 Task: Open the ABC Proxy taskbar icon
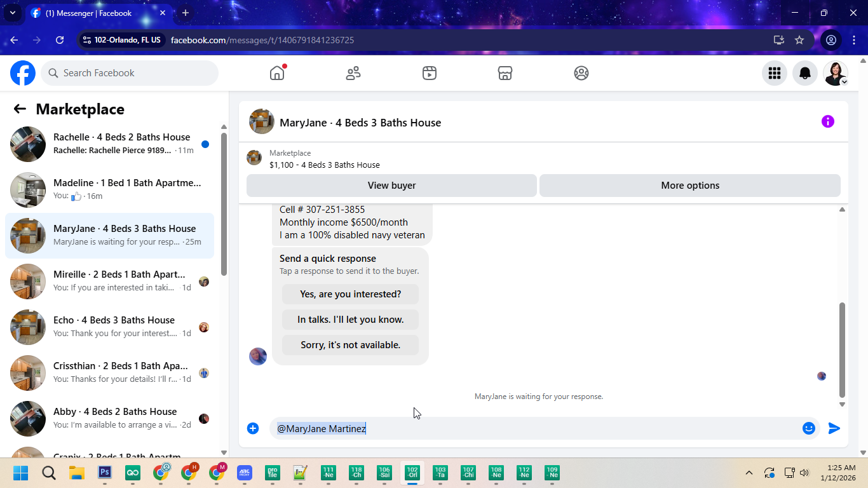245,473
